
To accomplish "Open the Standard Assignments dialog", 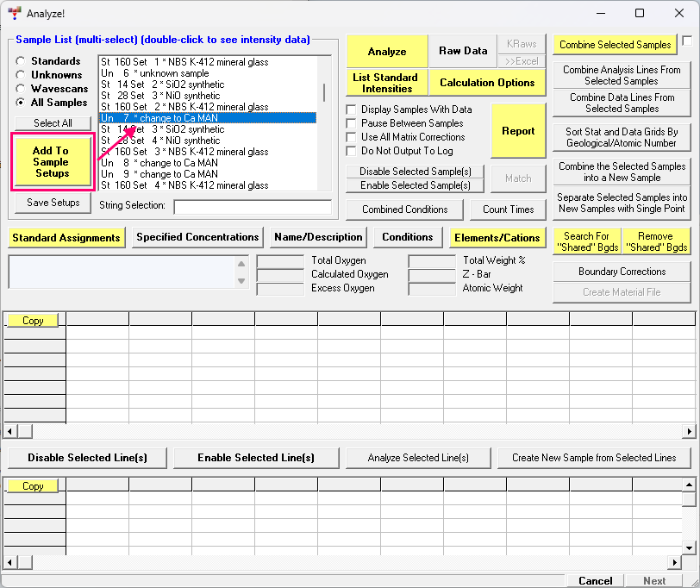I will (x=66, y=237).
